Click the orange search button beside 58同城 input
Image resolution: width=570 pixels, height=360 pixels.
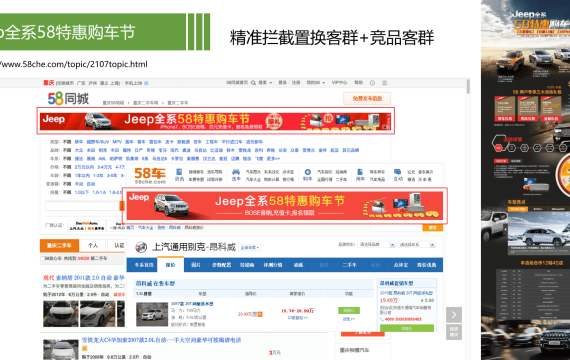click(122, 206)
